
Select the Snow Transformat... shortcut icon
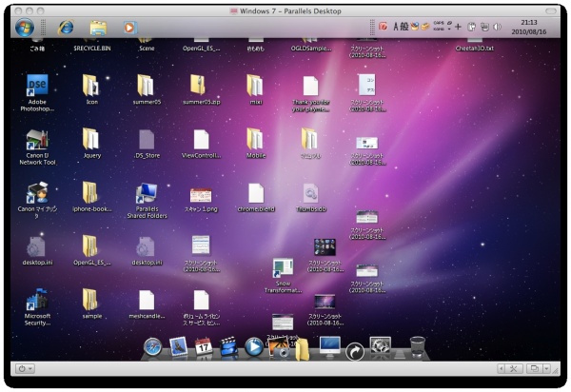(283, 268)
